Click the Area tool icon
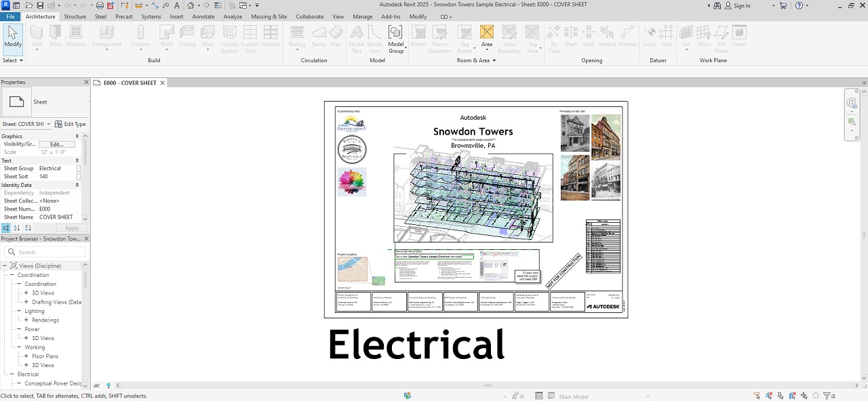 (487, 33)
